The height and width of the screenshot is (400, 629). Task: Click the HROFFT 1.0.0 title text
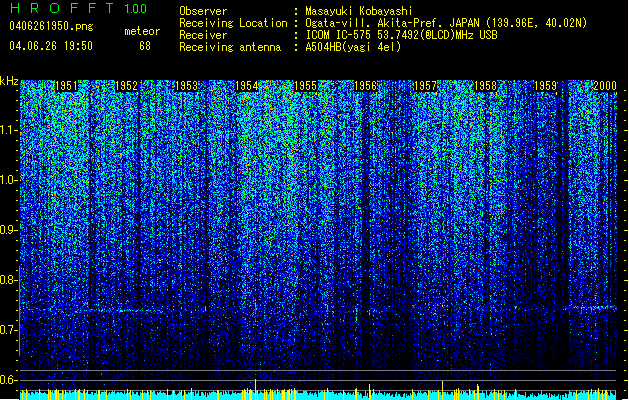point(78,8)
